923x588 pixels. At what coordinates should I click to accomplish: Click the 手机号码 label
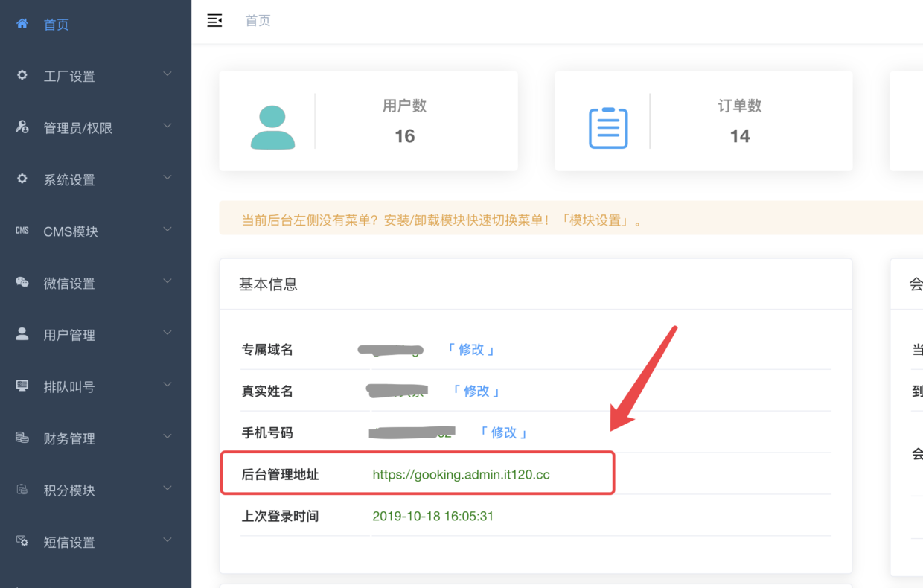(267, 433)
